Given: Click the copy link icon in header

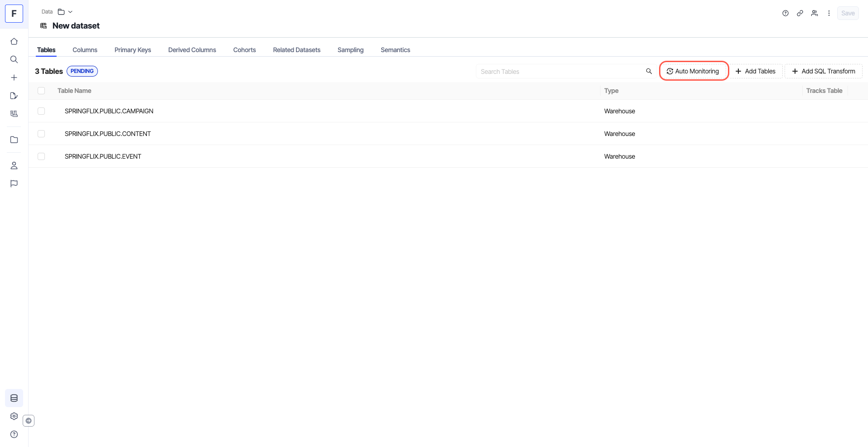Looking at the screenshot, I should [x=800, y=13].
